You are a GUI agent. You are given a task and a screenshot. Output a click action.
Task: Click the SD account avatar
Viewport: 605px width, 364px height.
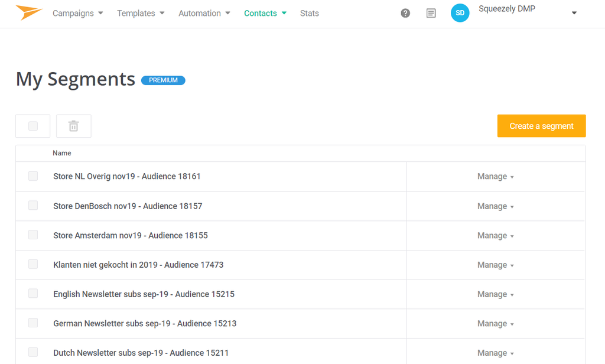[x=460, y=13]
